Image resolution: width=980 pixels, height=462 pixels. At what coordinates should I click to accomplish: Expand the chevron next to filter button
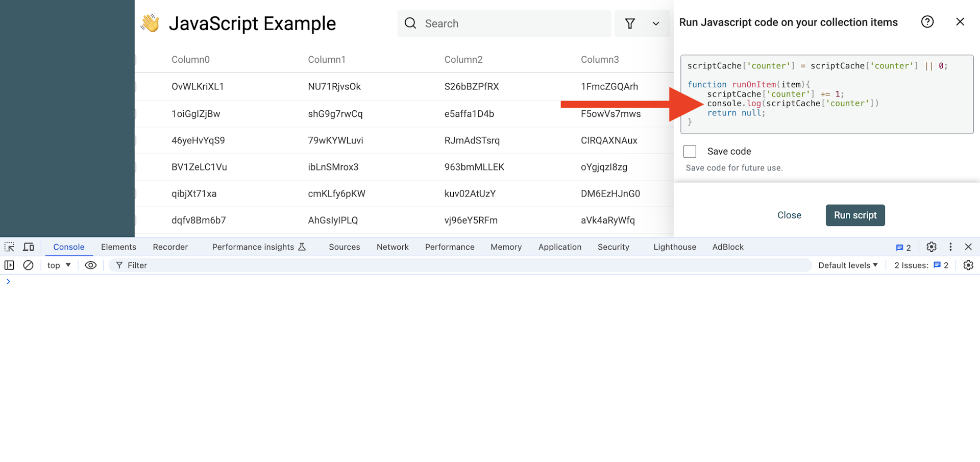[656, 23]
